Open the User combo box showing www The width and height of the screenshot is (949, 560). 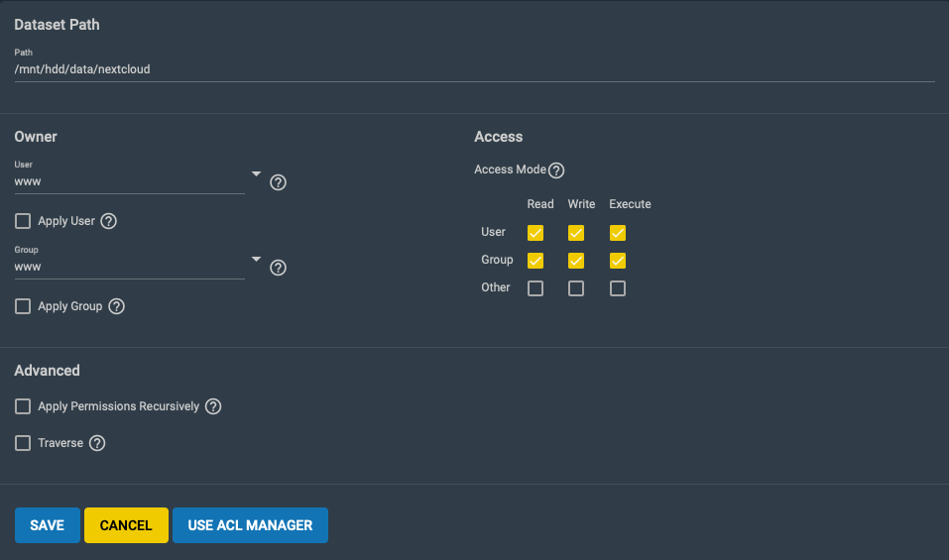(x=130, y=181)
